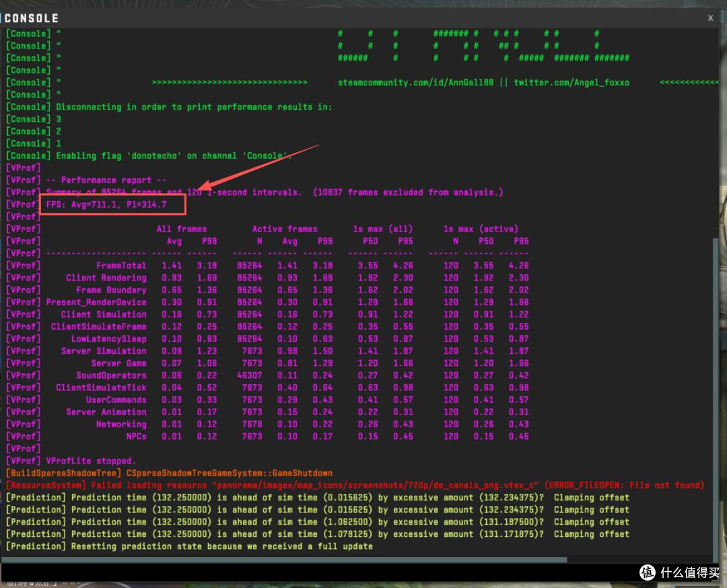Click the 'Server Game' row label
The height and width of the screenshot is (588, 727).
tap(118, 363)
